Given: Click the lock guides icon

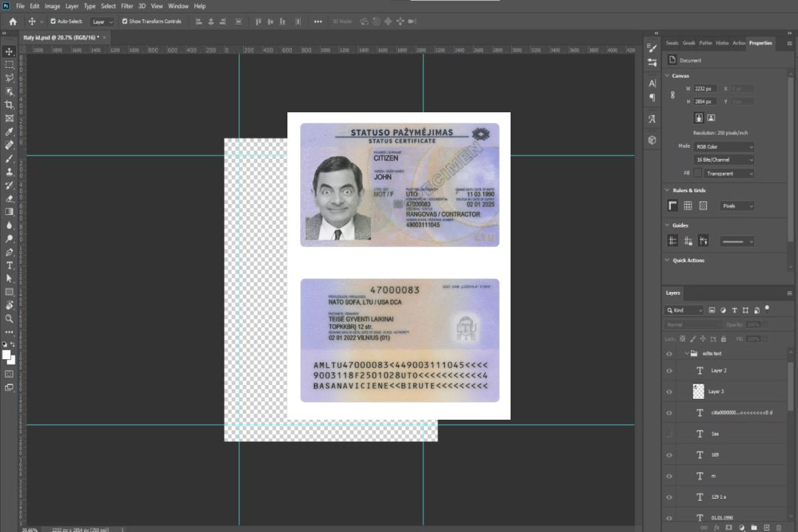Looking at the screenshot, I should pos(688,242).
